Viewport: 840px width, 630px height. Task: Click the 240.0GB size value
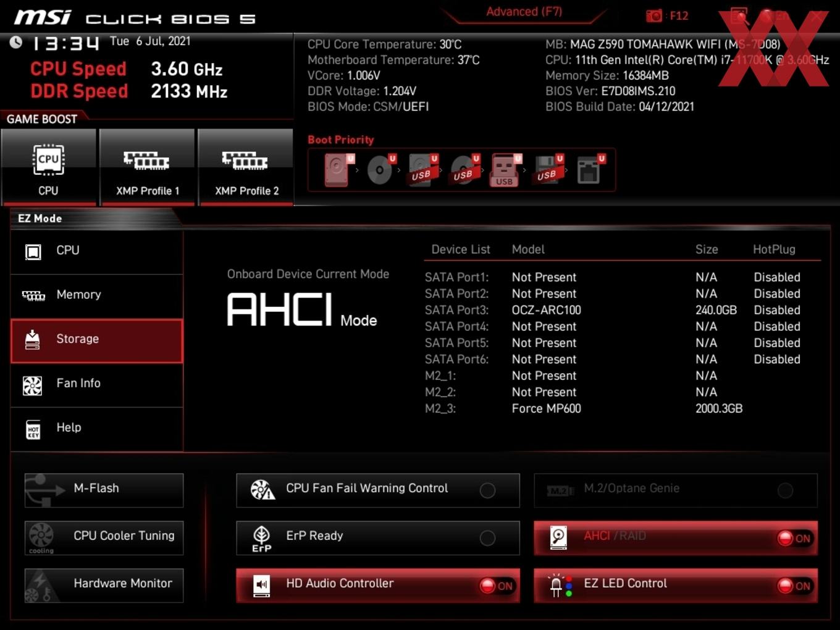point(716,310)
